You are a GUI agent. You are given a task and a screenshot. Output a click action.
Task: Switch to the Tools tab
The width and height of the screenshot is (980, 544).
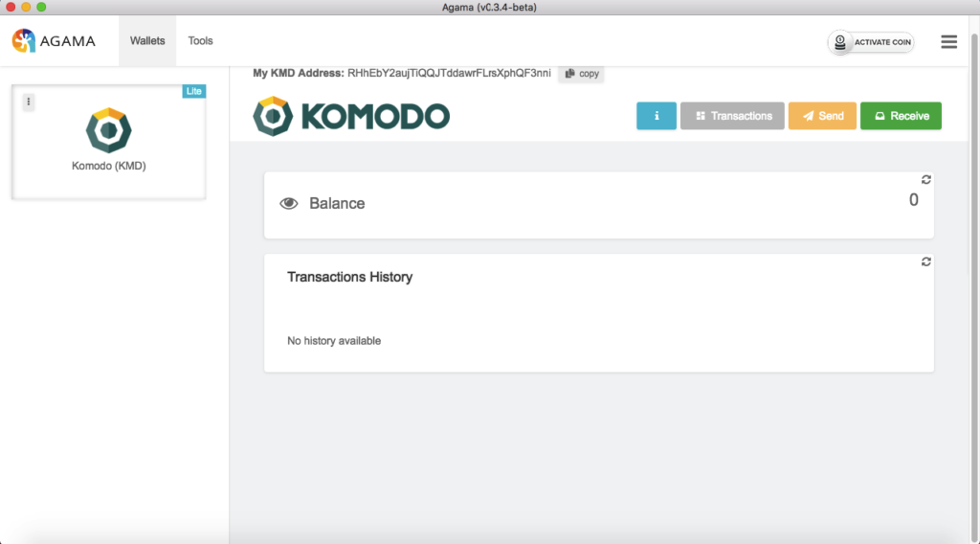pyautogui.click(x=201, y=40)
